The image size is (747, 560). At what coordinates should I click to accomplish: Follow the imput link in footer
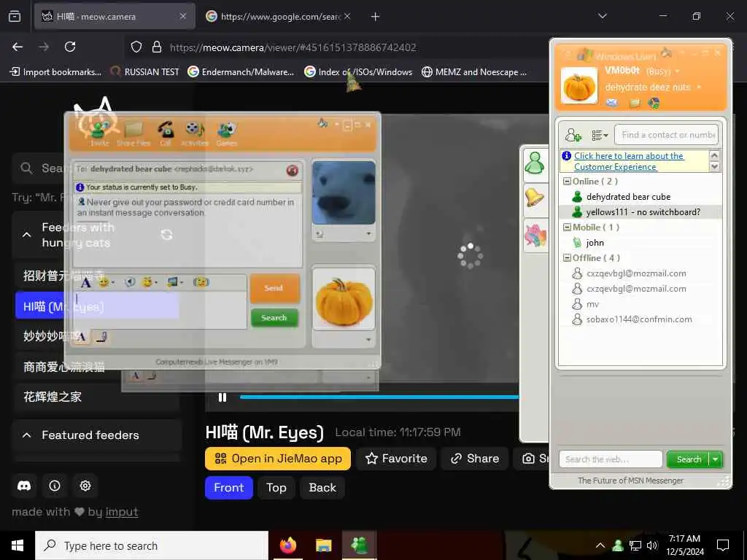(122, 512)
